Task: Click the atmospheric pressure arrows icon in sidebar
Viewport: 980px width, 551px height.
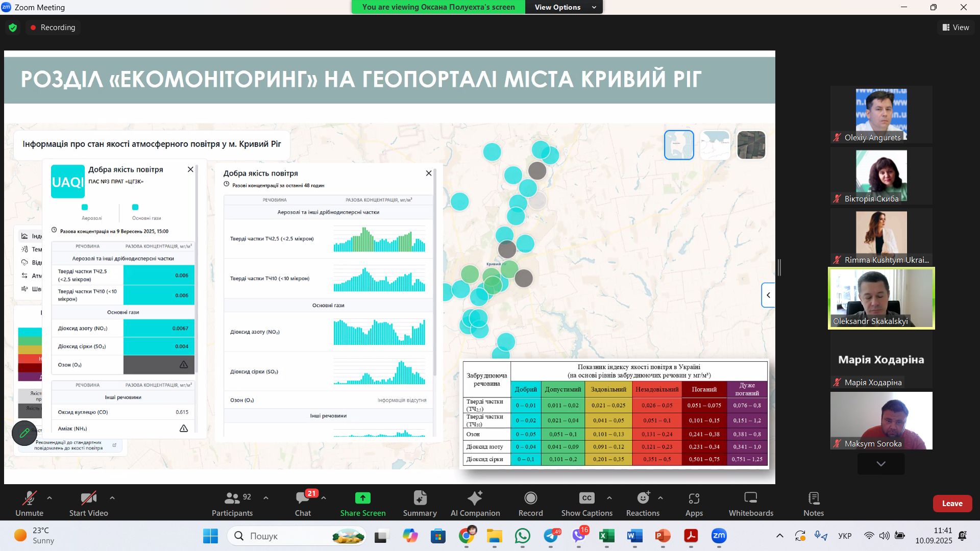Action: tap(24, 275)
